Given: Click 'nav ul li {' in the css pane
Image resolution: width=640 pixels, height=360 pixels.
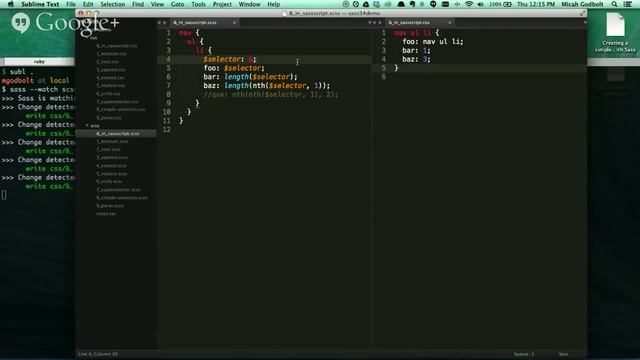Looking at the screenshot, I should click(x=417, y=33).
